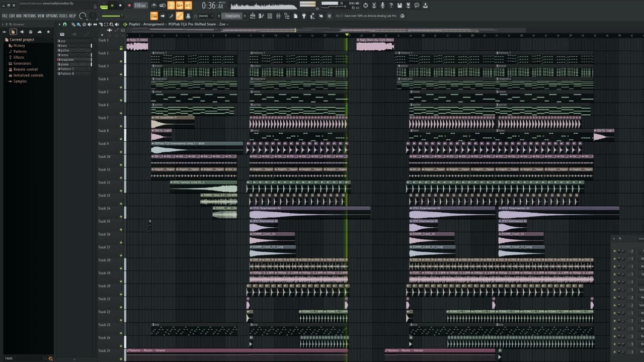Open audio editor scissors icon
The height and width of the screenshot is (362, 644).
[x=374, y=5]
